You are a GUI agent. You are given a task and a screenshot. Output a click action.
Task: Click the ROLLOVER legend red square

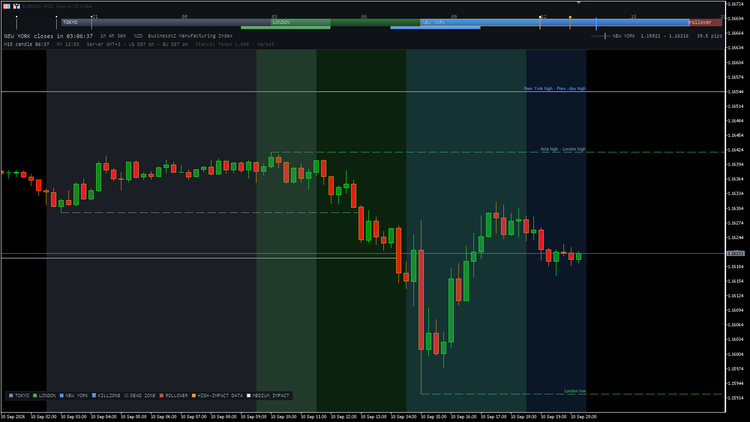click(162, 396)
